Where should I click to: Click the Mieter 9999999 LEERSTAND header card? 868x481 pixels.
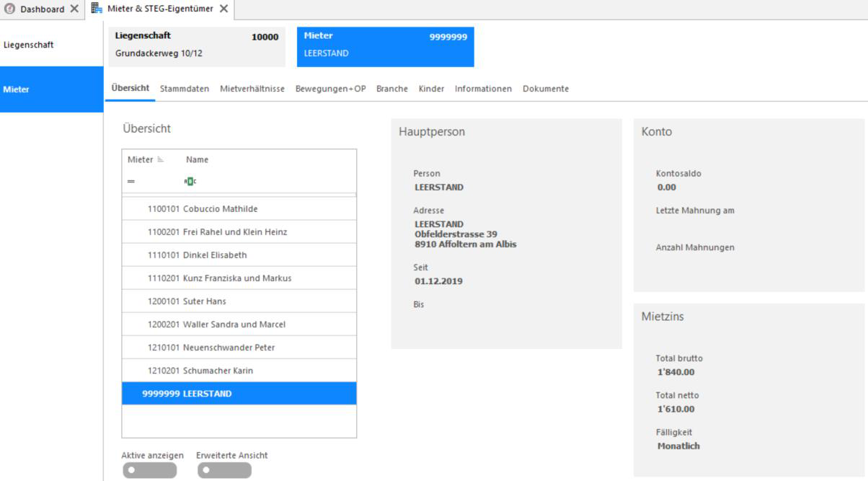(386, 47)
